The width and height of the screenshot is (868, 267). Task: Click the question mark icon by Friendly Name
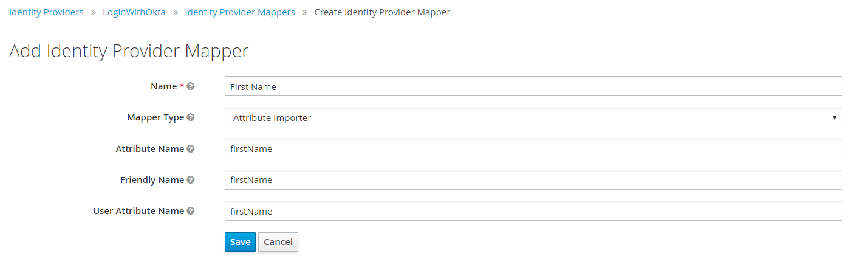191,180
